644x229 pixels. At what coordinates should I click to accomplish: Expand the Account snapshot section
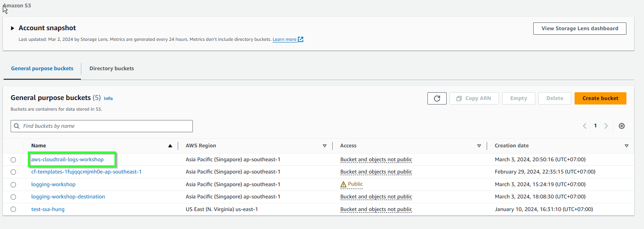point(13,28)
